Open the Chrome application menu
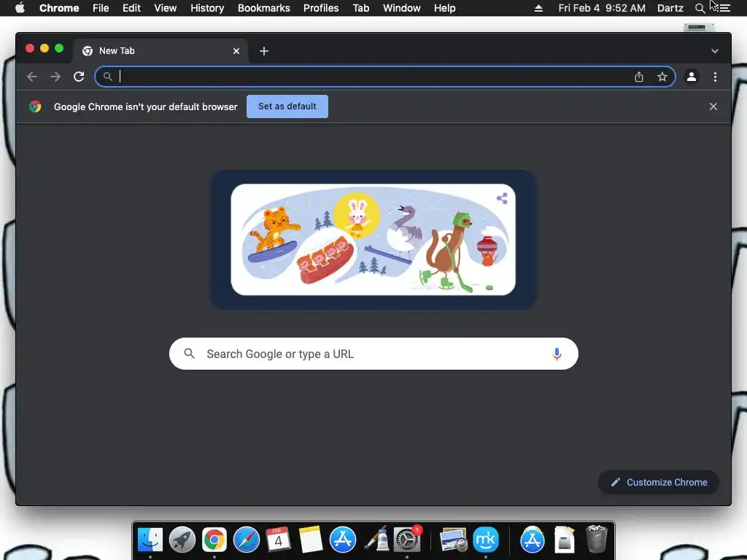Viewport: 747px width, 560px height. click(x=59, y=8)
